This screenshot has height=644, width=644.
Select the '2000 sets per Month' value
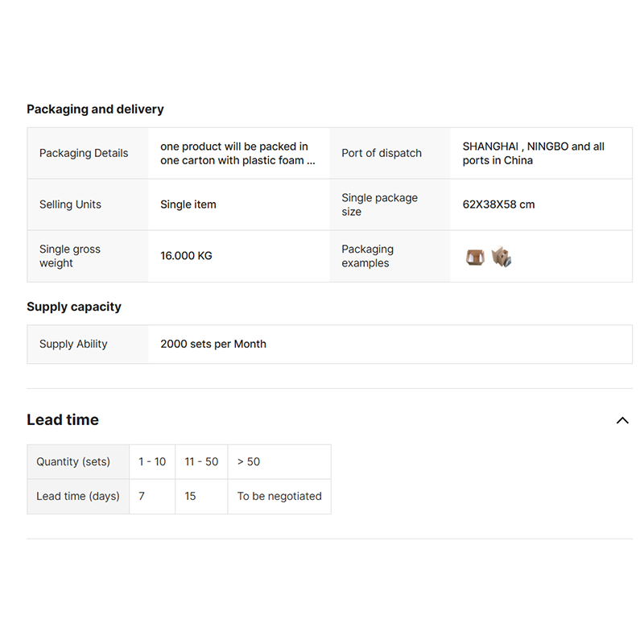[213, 345]
